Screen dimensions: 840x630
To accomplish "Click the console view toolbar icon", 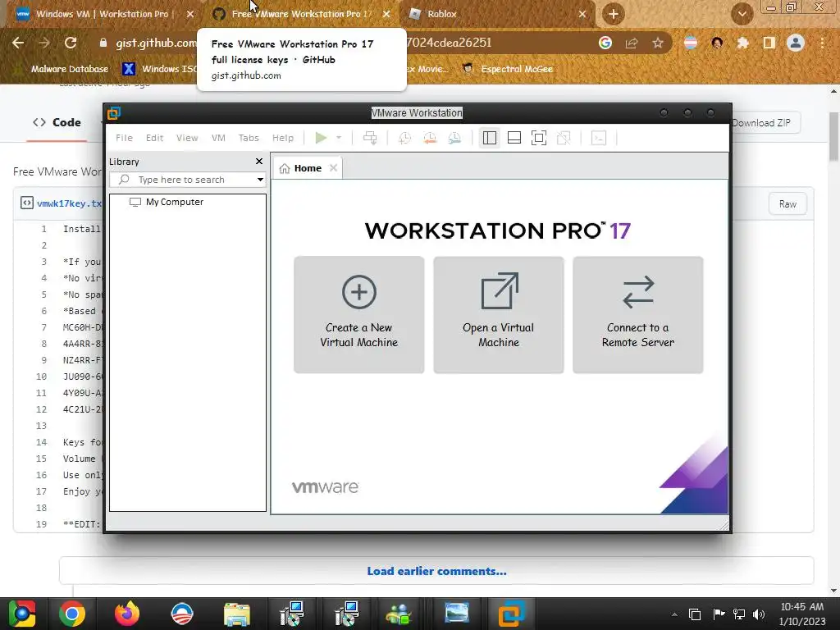I will coord(598,138).
